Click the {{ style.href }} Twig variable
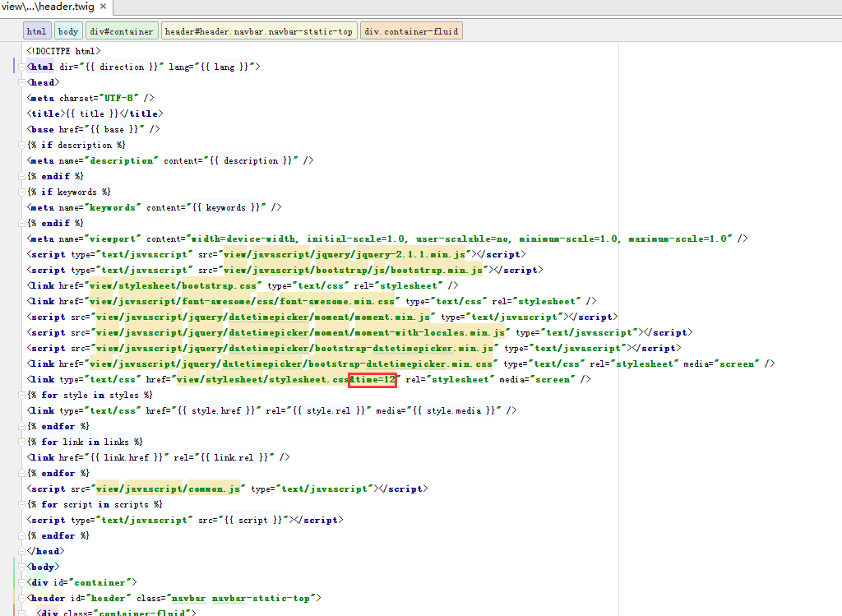Screen dimensions: 842x616 216,410
